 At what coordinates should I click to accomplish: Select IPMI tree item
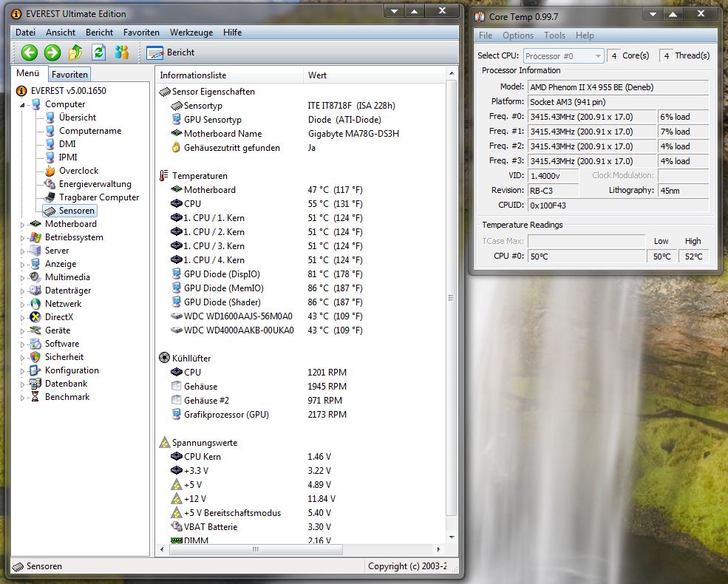point(68,157)
